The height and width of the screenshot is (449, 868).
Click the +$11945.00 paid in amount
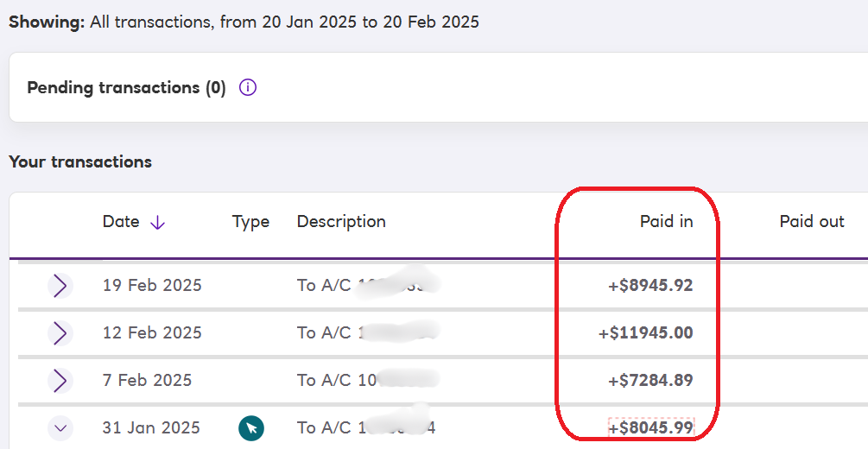pyautogui.click(x=645, y=333)
